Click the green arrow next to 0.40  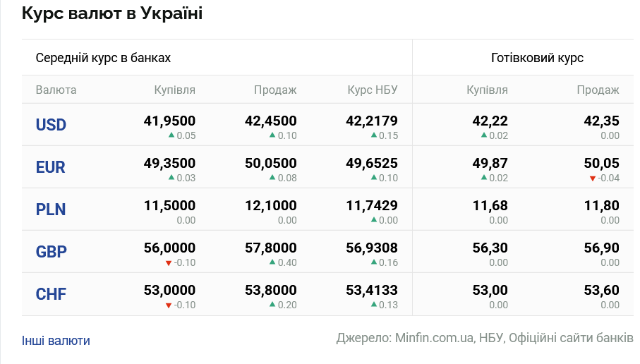(x=272, y=262)
